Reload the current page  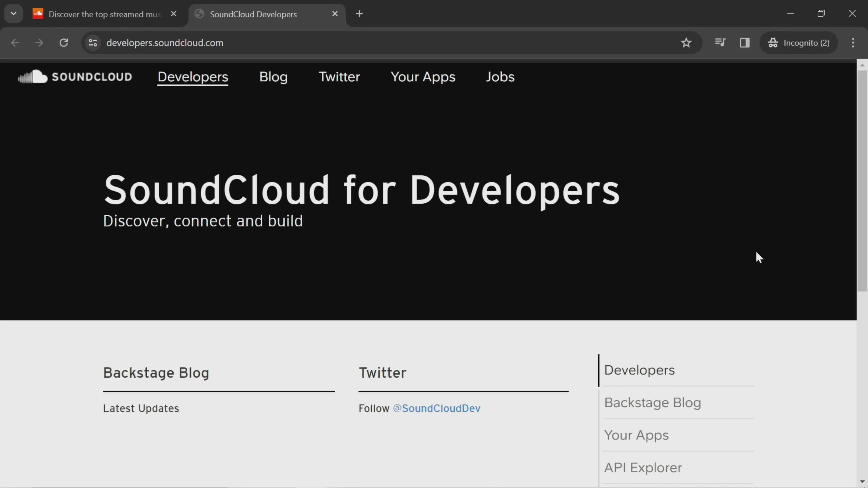[x=64, y=43]
